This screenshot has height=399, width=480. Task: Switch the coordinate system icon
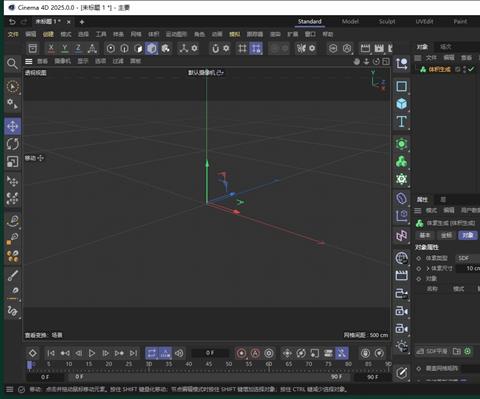[x=92, y=48]
